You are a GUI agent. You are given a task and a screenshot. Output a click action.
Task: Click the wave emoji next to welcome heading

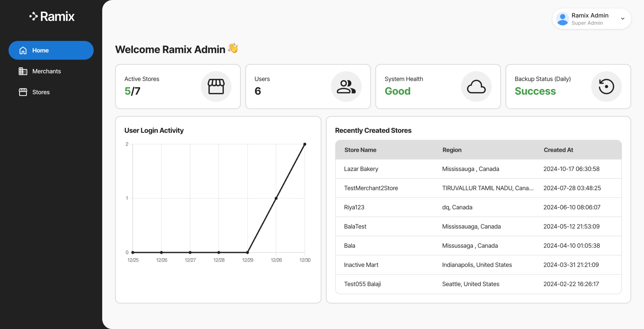[233, 48]
